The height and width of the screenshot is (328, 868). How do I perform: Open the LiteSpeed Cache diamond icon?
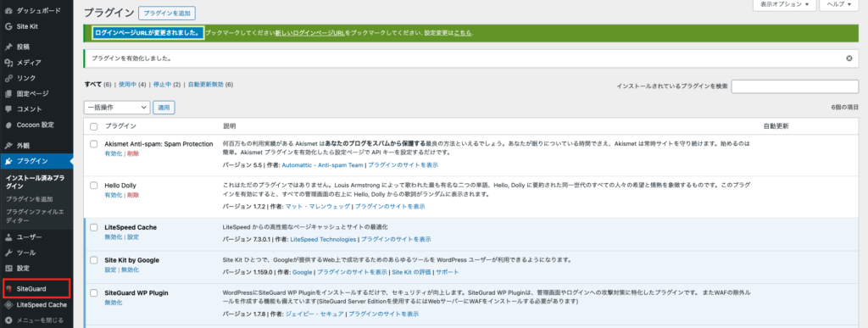(8, 304)
